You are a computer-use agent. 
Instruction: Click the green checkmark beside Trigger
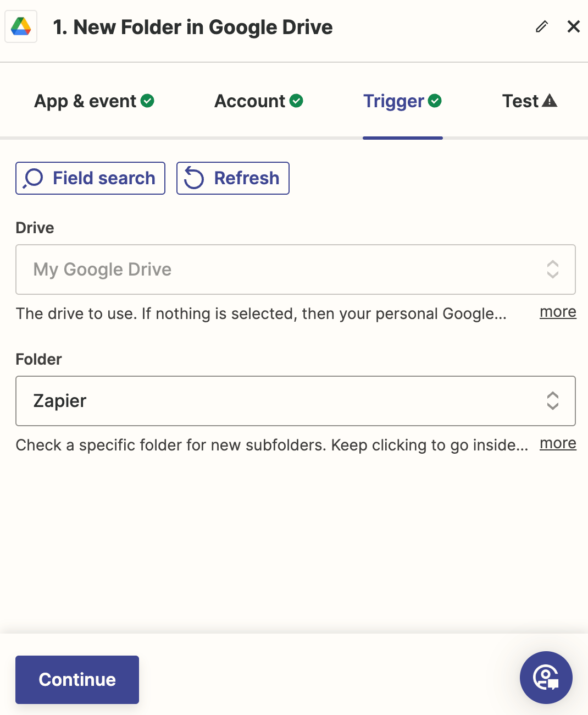pyautogui.click(x=435, y=101)
